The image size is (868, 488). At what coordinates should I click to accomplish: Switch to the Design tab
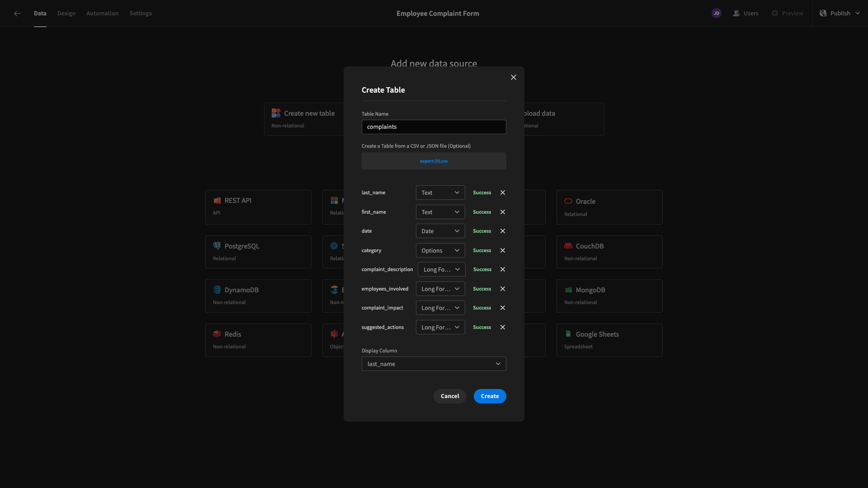click(x=66, y=14)
